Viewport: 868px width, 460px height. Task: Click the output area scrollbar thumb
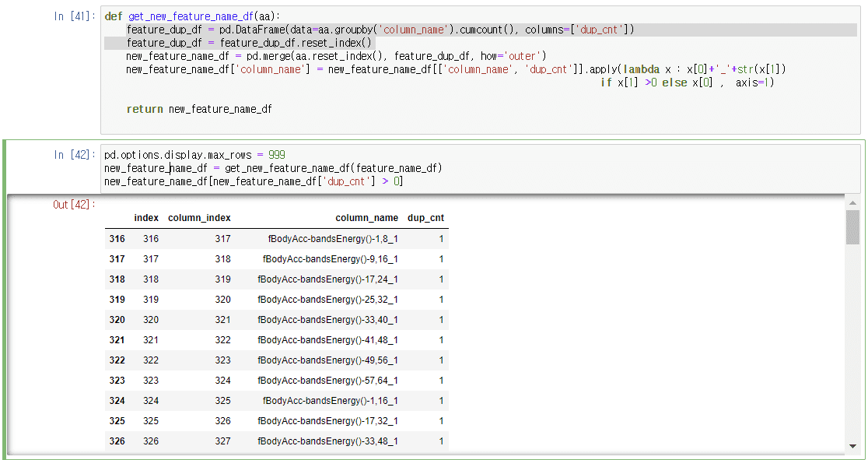(852, 226)
